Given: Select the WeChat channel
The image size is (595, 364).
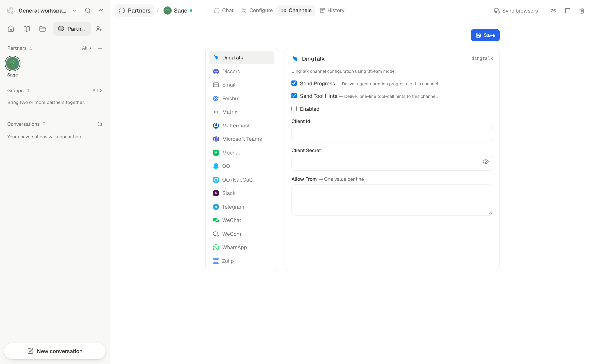Looking at the screenshot, I should point(241,220).
